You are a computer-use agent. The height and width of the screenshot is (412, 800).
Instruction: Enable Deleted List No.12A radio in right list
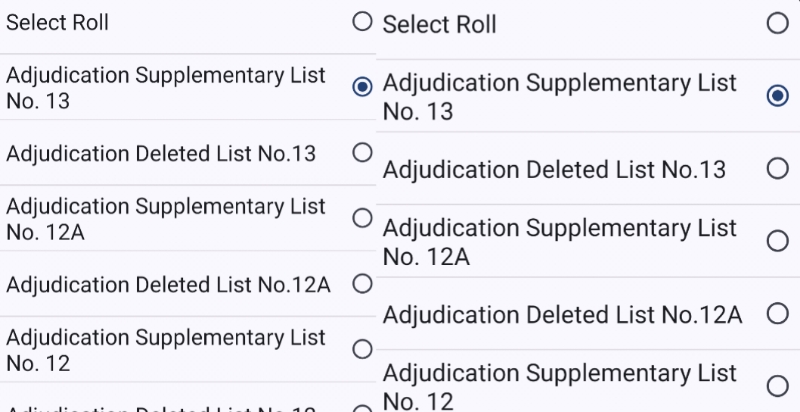click(x=777, y=314)
